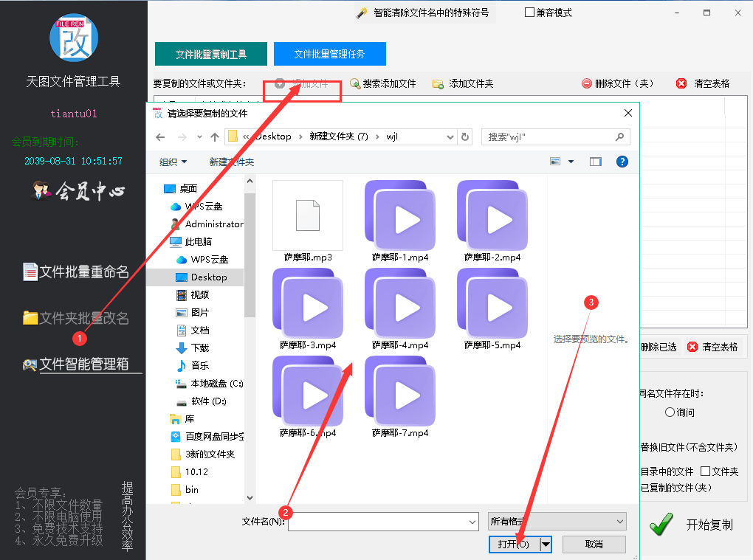Select Administrator in navigation tree
The width and height of the screenshot is (753, 560).
(207, 224)
